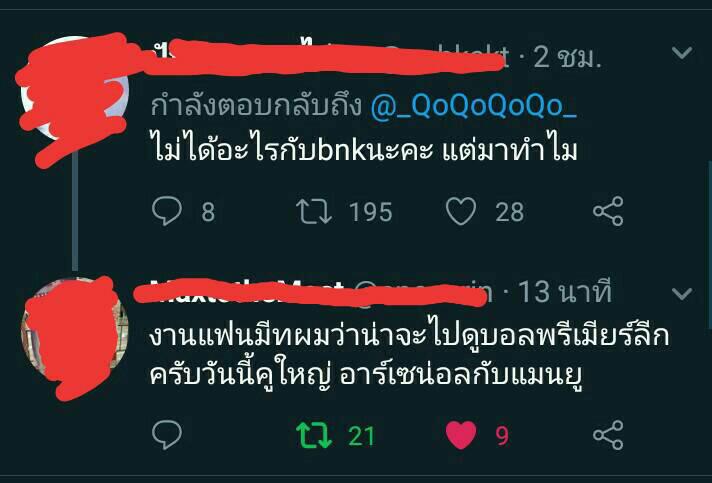Share the second tweet posted 13 นาที ago
The image size is (712, 483).
coord(608,435)
